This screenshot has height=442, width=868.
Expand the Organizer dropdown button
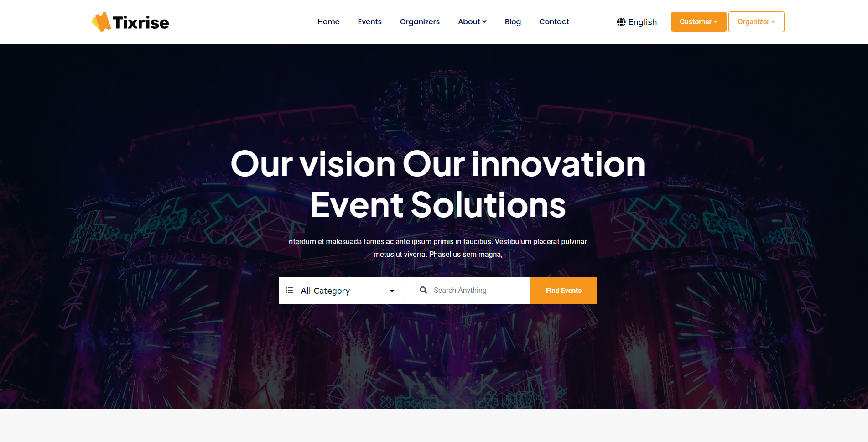[x=756, y=22]
